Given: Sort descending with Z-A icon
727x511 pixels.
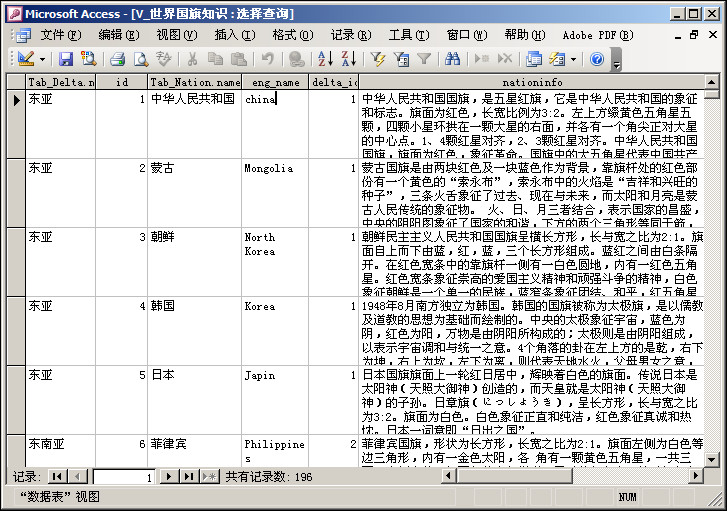Looking at the screenshot, I should coord(349,59).
